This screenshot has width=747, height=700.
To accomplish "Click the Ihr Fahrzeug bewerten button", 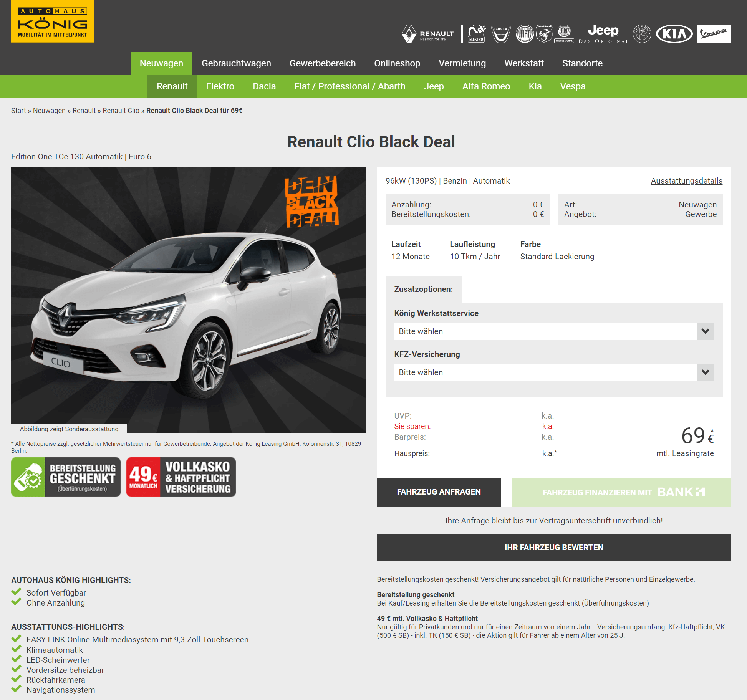I will 554,547.
